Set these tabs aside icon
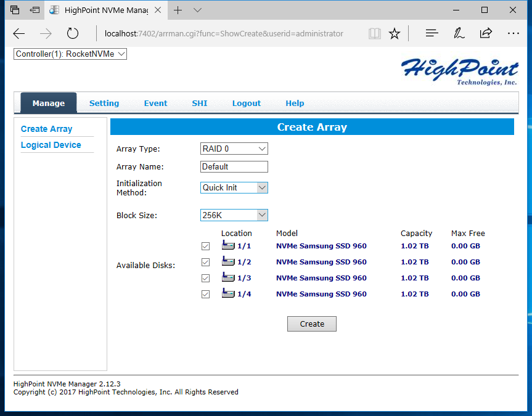532x416 pixels. pos(35,10)
